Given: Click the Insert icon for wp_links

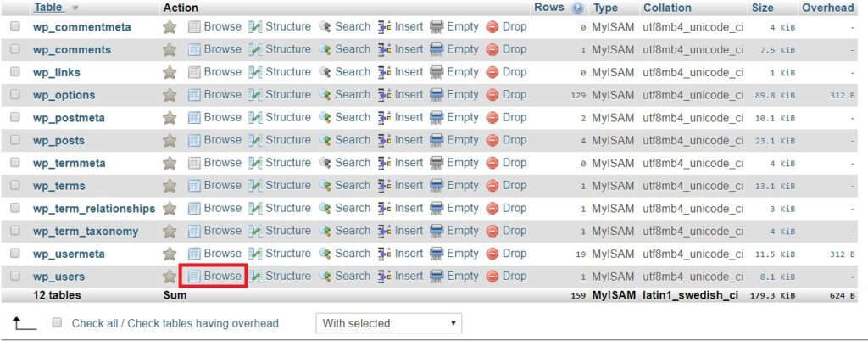Looking at the screenshot, I should (385, 72).
